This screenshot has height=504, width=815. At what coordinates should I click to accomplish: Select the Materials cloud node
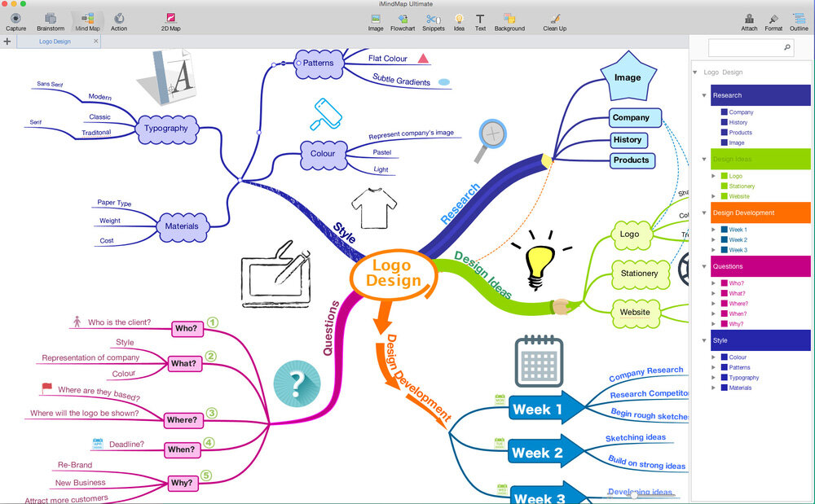183,226
